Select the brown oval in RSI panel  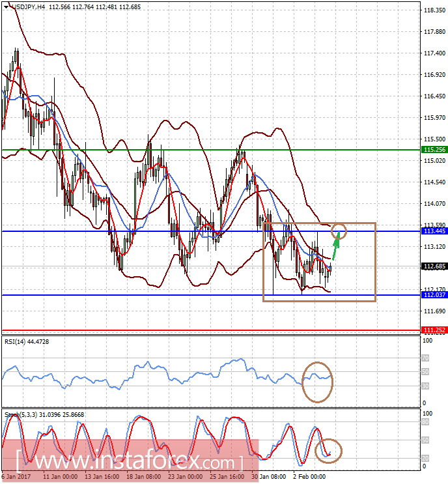coord(318,381)
